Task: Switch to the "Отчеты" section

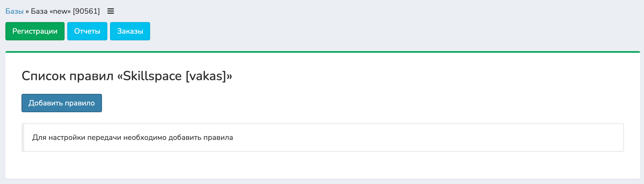Action: 87,31
